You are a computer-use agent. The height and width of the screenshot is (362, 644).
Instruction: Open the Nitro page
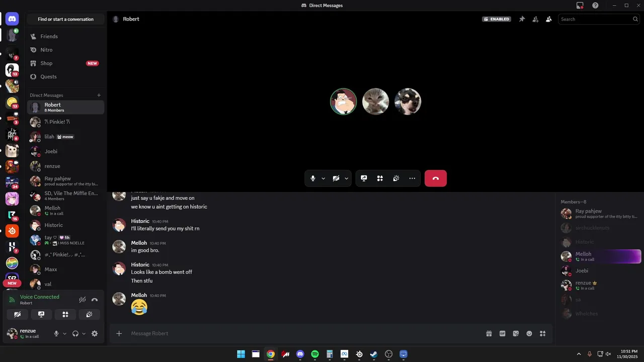[66, 50]
